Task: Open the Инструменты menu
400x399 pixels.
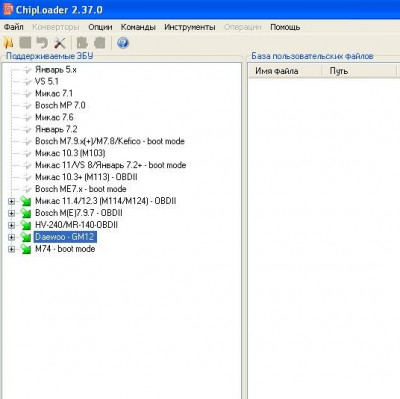Action: click(x=190, y=27)
